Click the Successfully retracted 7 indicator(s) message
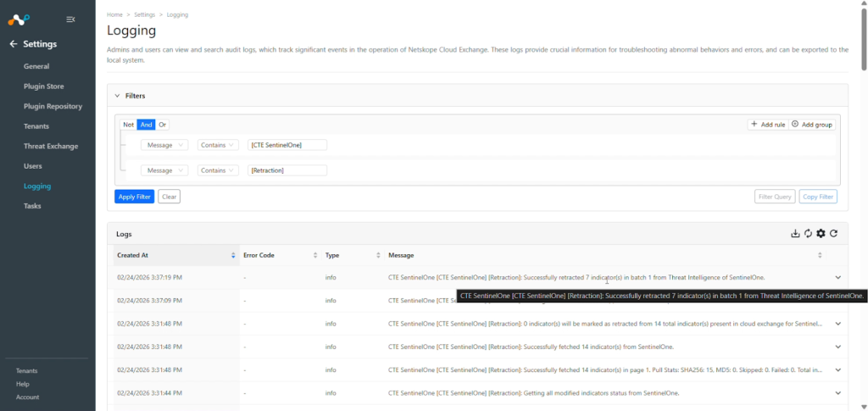This screenshot has width=868, height=411. click(x=576, y=278)
